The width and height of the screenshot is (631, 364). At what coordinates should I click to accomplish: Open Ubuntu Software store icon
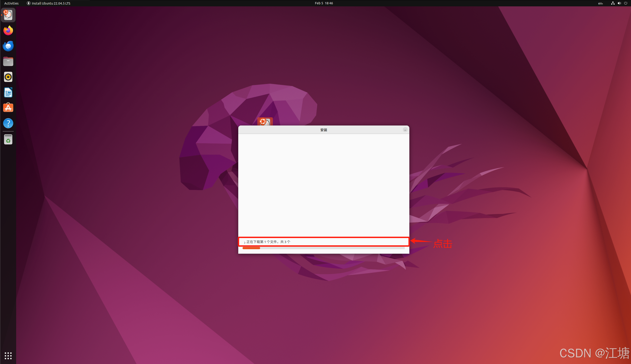(x=8, y=108)
